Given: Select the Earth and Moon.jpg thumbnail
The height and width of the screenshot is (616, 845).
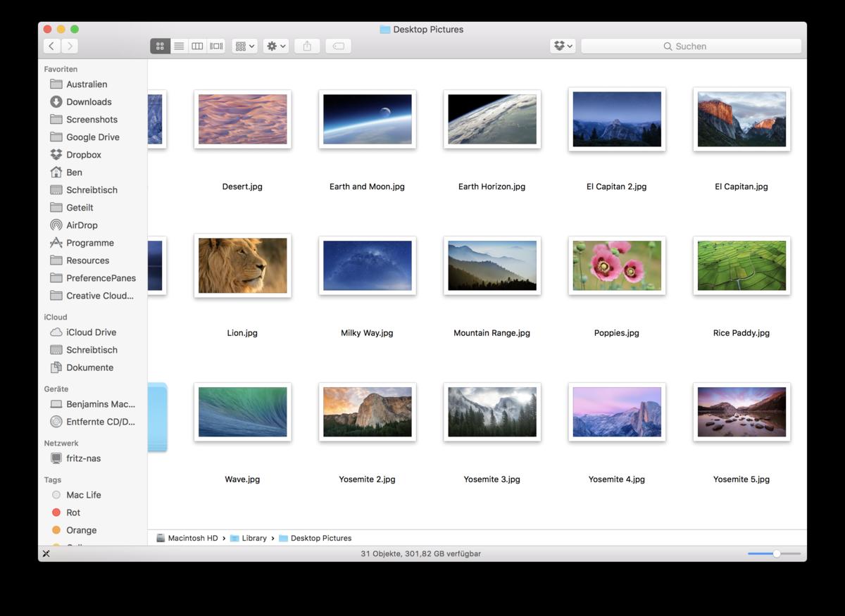Looking at the screenshot, I should (367, 119).
